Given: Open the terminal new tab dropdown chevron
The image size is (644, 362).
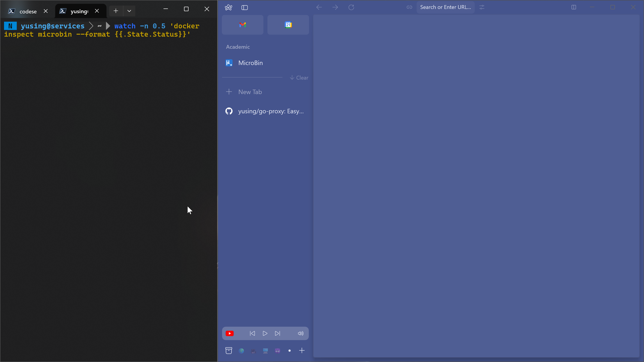Looking at the screenshot, I should pos(129,11).
